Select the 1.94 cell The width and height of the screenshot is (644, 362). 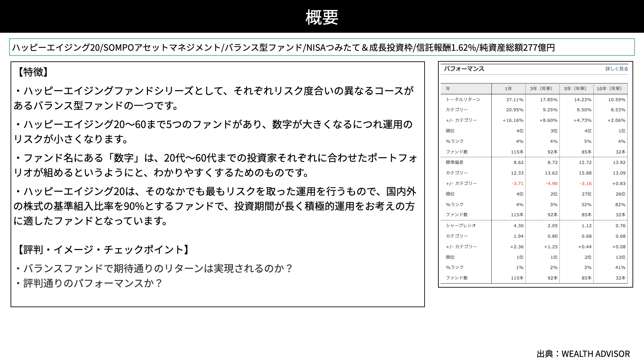(519, 236)
